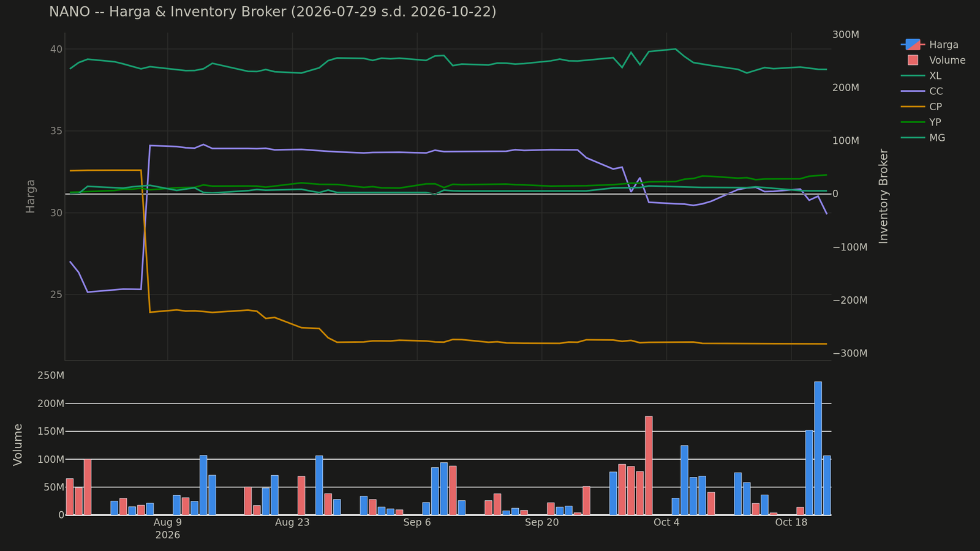Click the "300M" Inventory Broker axis tick
Image resolution: width=980 pixels, height=551 pixels.
click(x=846, y=34)
